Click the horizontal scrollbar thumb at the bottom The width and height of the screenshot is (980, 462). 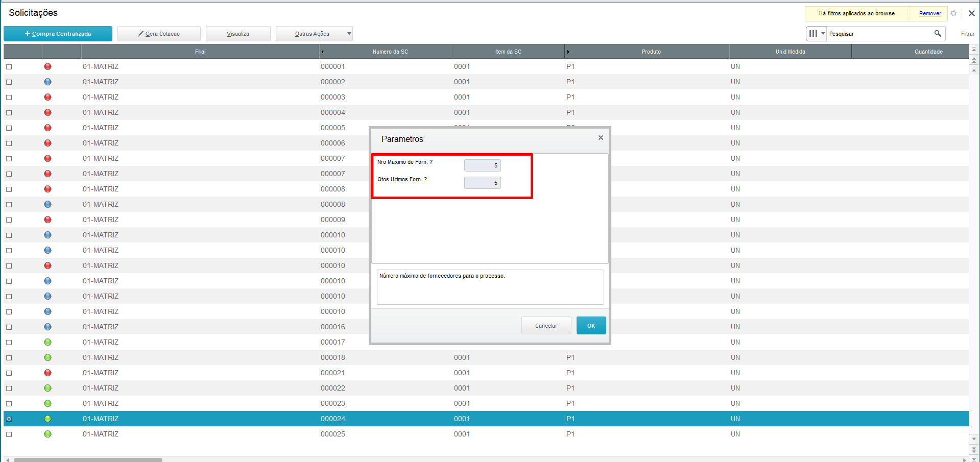click(x=88, y=459)
